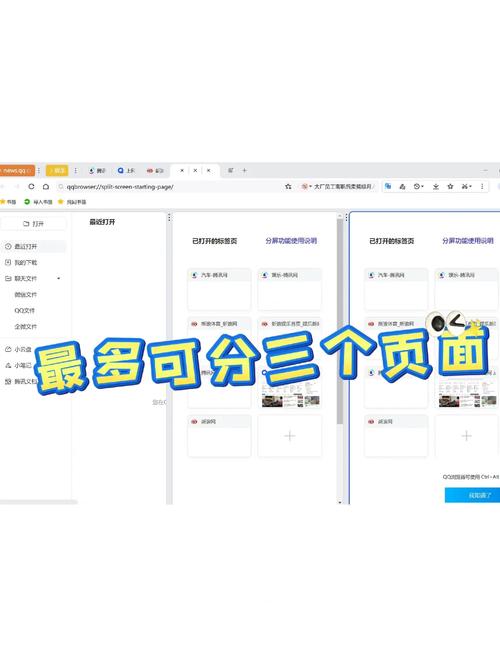Screen dimensions: 500x653
Task: Click the plus card in the right pane
Action: pos(466,436)
